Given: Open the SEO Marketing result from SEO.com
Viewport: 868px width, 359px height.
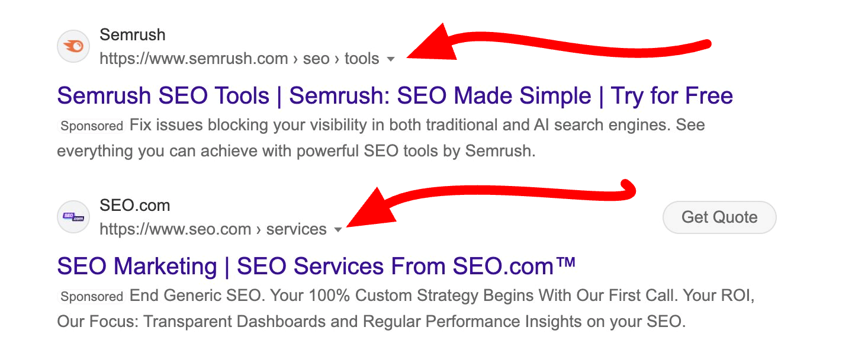Looking at the screenshot, I should coord(316,266).
